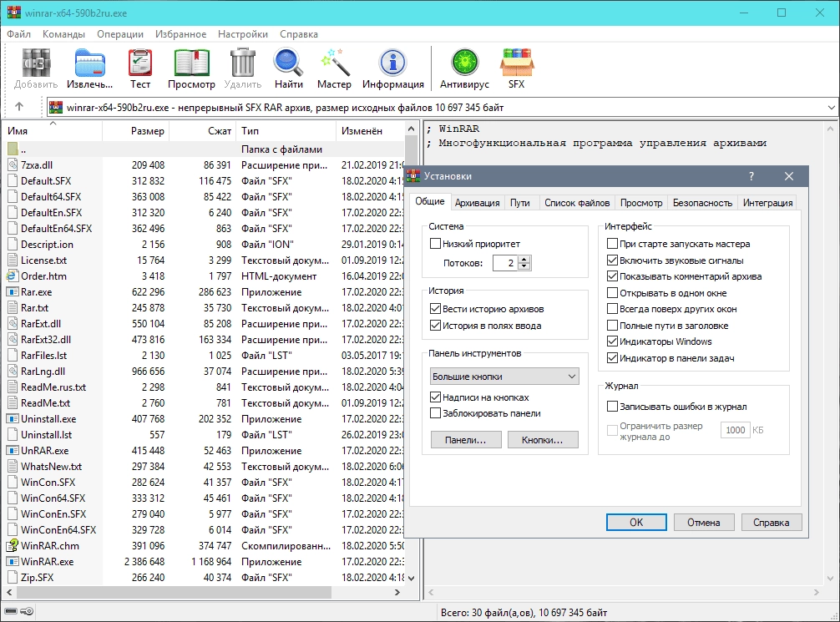Uncheck Надписи на кнопках

[x=435, y=397]
